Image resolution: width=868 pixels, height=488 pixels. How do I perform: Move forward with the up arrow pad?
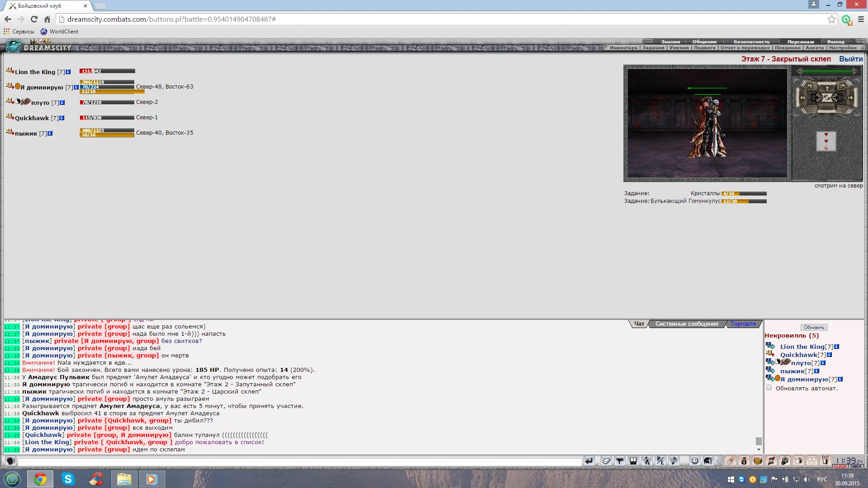click(x=827, y=88)
